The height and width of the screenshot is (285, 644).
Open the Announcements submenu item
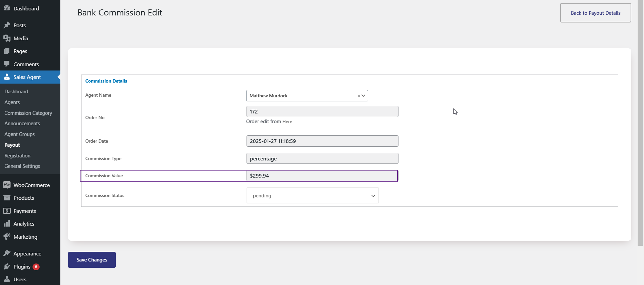(x=22, y=123)
